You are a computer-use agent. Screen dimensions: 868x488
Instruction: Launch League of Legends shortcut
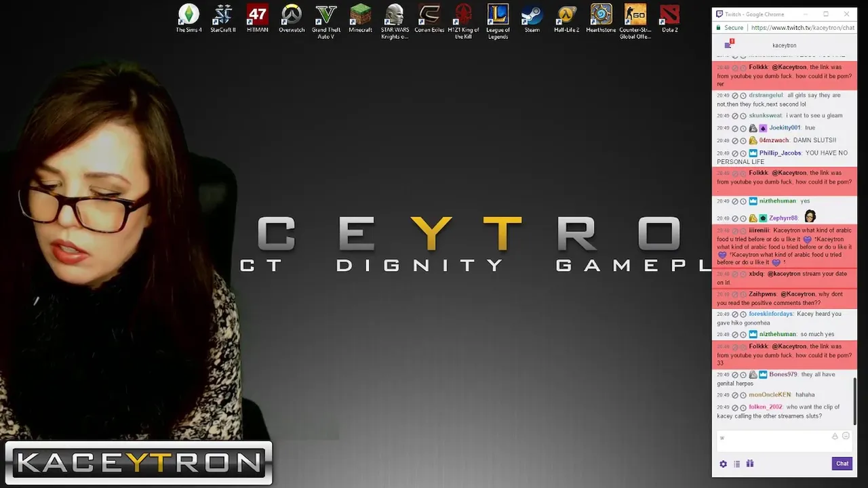coord(498,22)
